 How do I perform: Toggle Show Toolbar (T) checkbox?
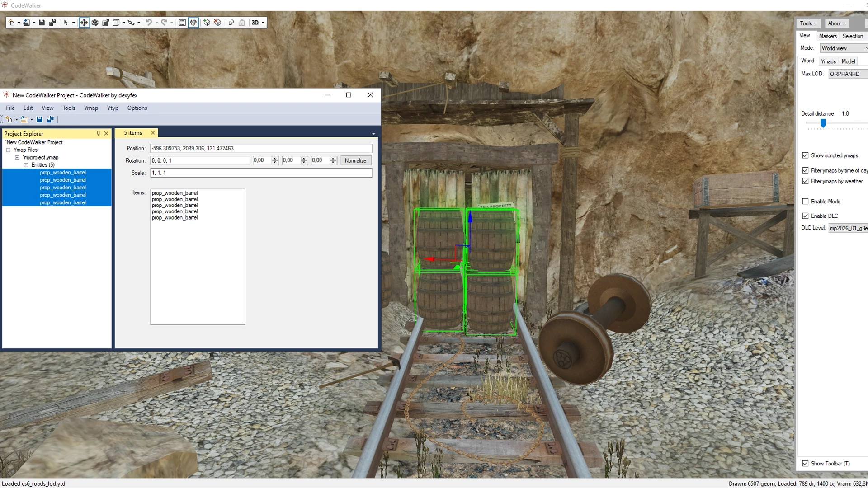coord(805,464)
